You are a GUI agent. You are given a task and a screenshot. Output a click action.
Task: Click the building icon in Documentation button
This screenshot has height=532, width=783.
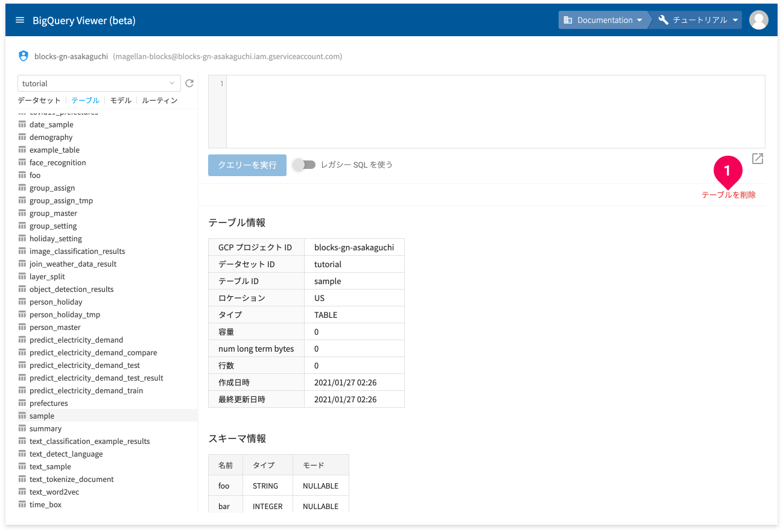568,20
